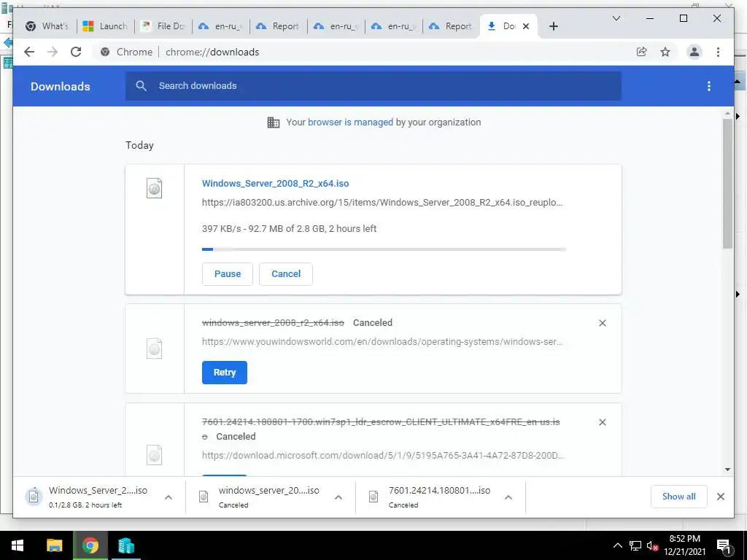Expand options for Windows_Server_2....iso shelf item
This screenshot has height=560, width=747.
click(x=169, y=497)
